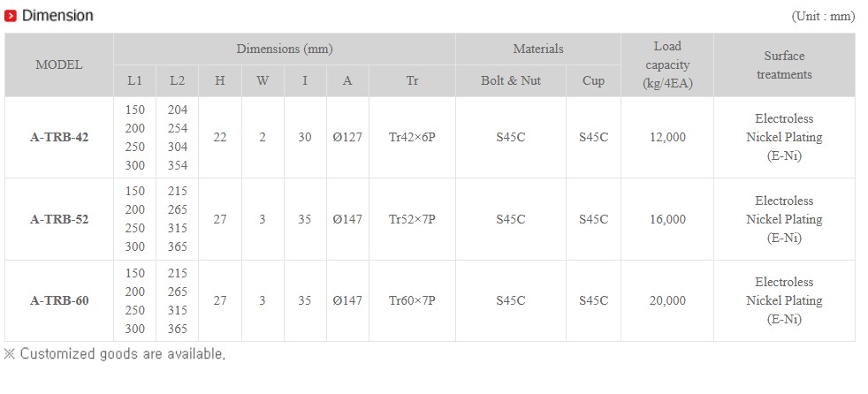The image size is (868, 394).
Task: Select the Tr42×6P thread value
Action: [412, 138]
